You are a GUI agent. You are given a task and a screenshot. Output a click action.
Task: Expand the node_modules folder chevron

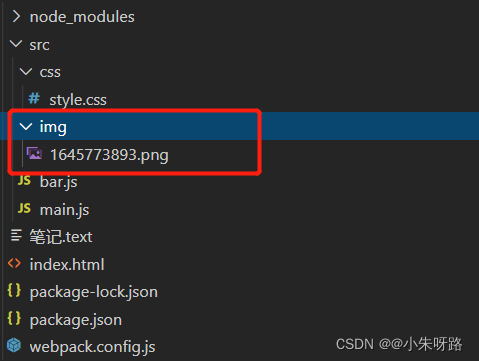pyautogui.click(x=16, y=16)
